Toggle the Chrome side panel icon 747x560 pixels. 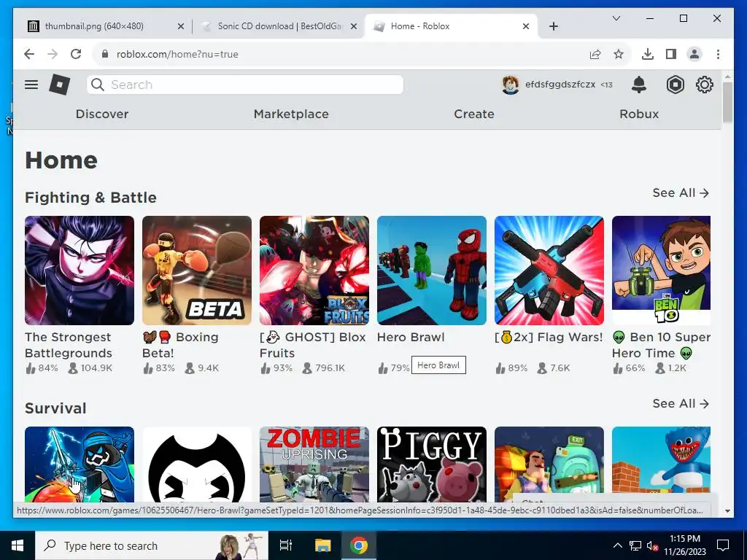click(671, 54)
